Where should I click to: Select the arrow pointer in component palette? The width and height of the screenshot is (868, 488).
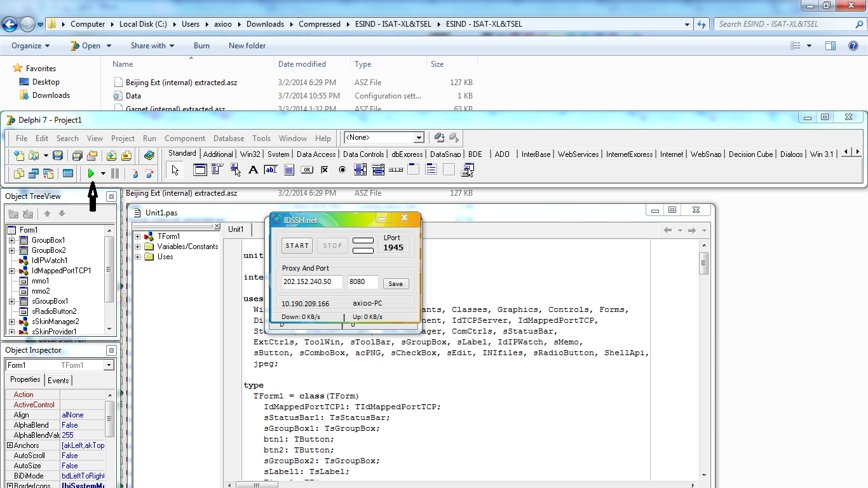click(x=175, y=170)
